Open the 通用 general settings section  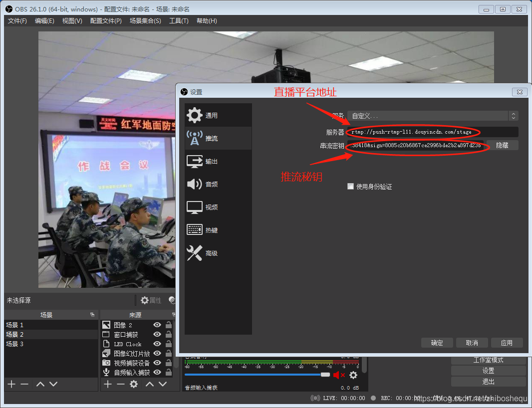pos(218,115)
